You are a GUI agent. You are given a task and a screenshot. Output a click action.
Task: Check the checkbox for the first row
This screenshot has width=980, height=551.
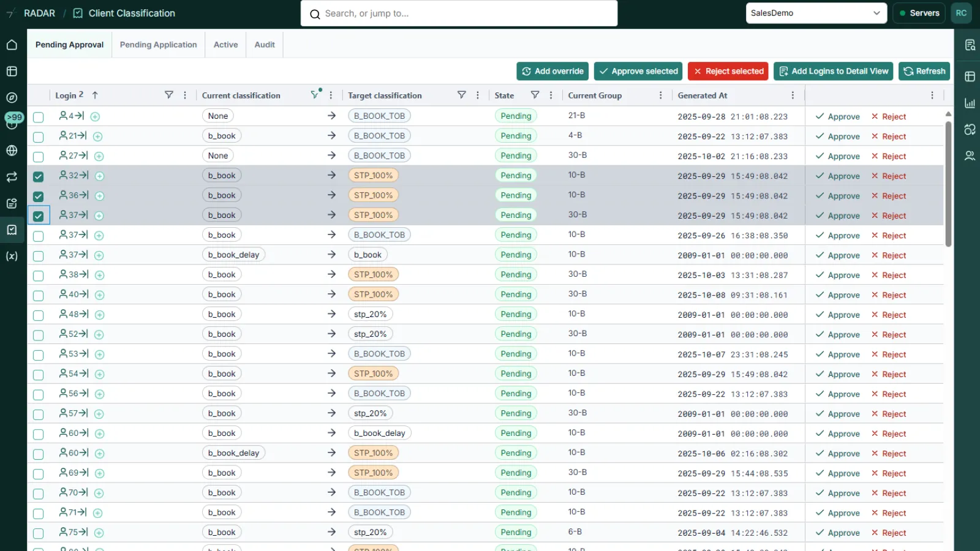point(39,117)
